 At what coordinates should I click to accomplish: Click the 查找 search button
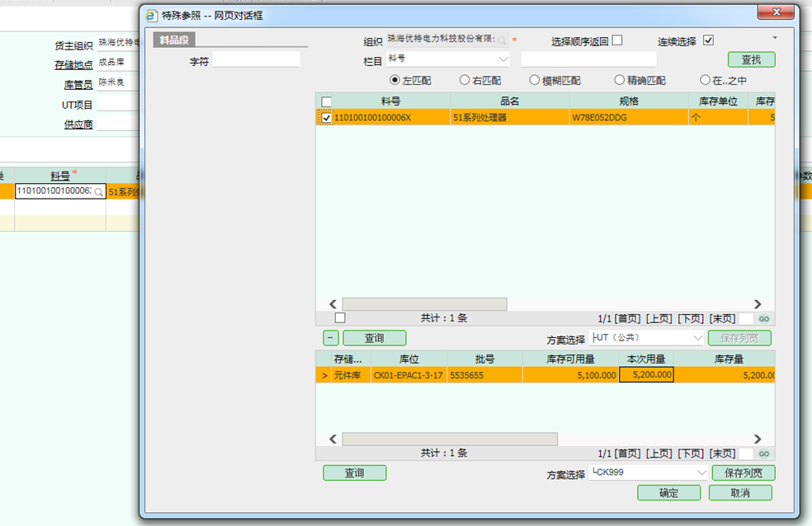(751, 59)
